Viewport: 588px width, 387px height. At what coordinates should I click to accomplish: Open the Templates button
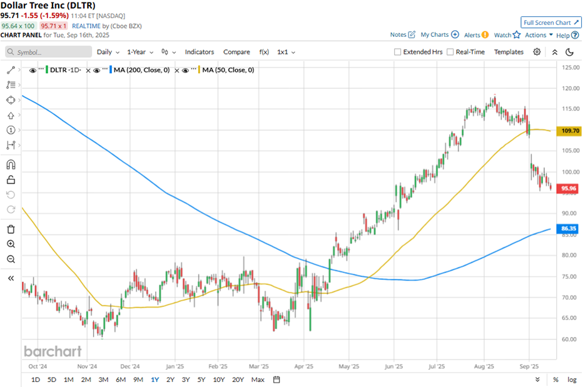point(509,52)
